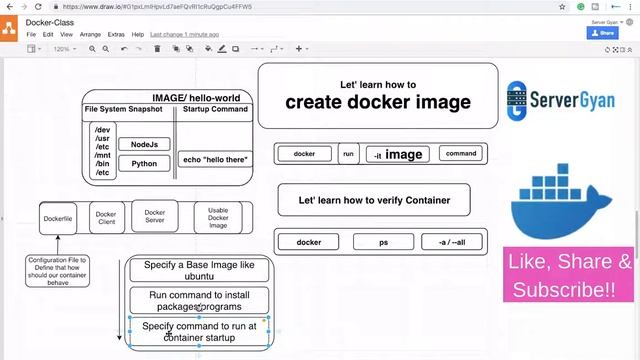Undo the last change
The width and height of the screenshot is (640, 360).
[x=124, y=49]
